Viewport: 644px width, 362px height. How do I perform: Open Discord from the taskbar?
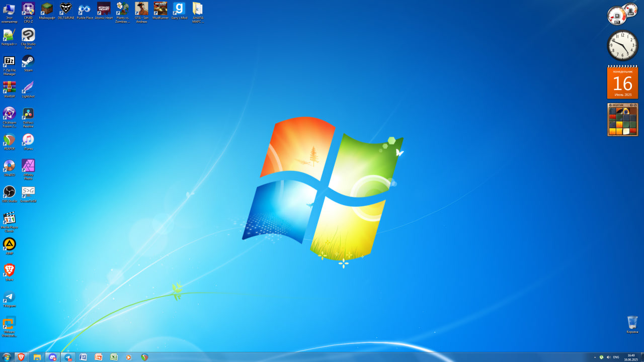52,357
